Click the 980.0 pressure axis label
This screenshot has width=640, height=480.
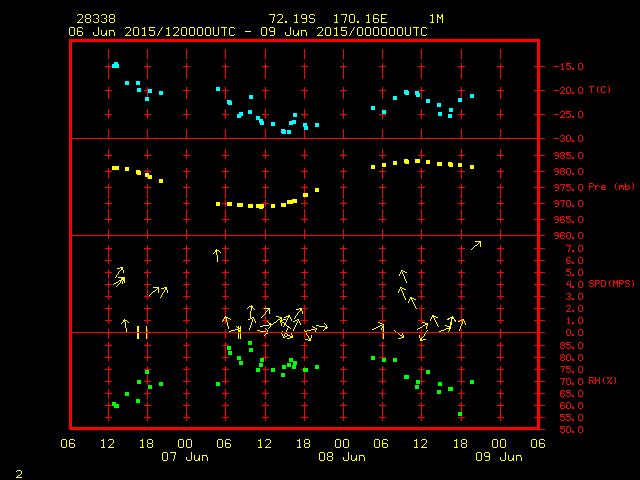coord(569,171)
